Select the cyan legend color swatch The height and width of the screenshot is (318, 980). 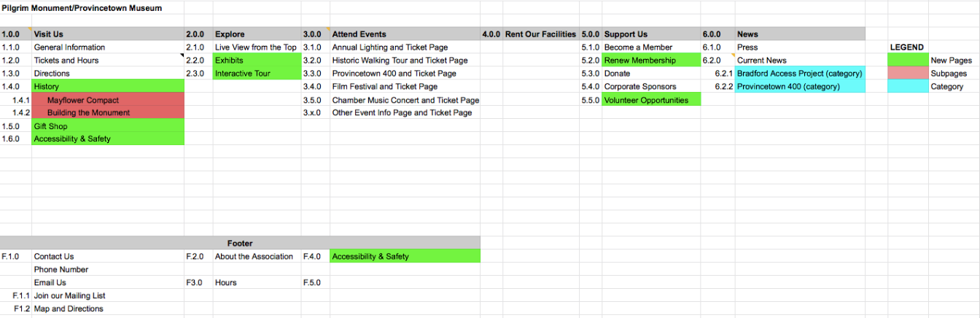coord(908,87)
